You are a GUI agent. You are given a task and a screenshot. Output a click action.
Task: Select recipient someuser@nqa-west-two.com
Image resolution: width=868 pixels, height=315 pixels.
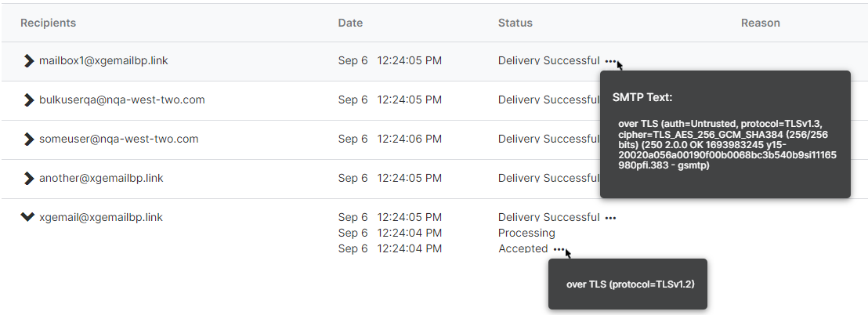[118, 139]
